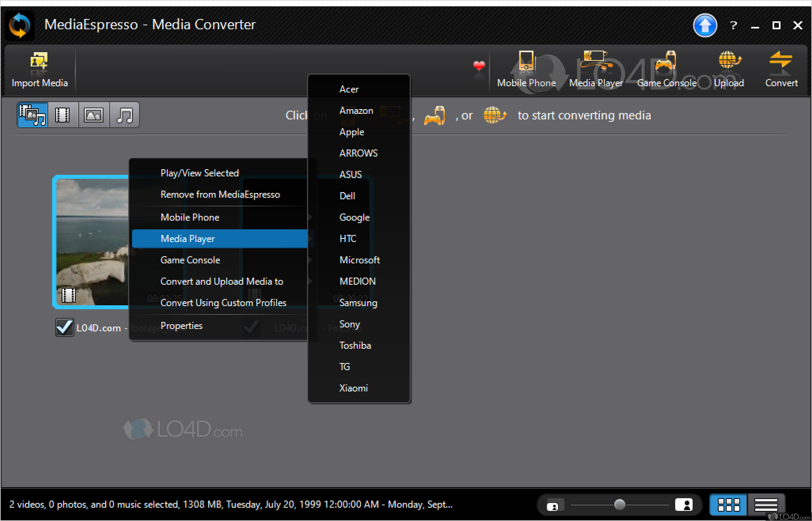Image resolution: width=812 pixels, height=521 pixels.
Task: Switch to list details view
Action: [x=766, y=505]
